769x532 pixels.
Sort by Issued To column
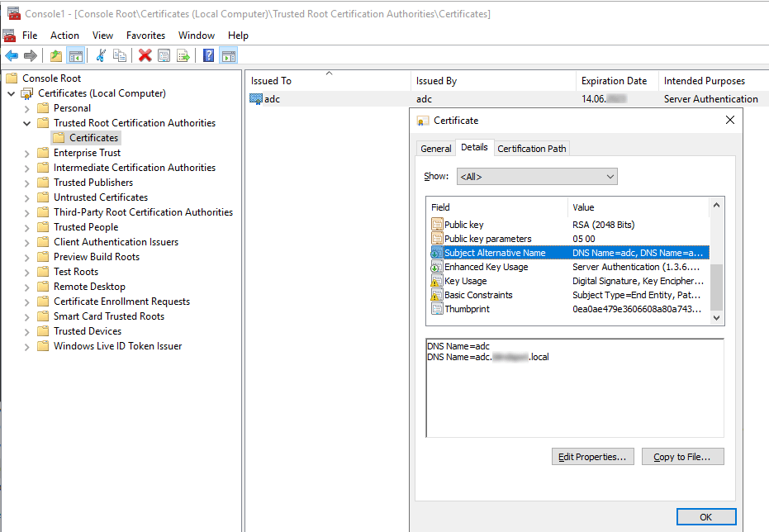(327, 81)
